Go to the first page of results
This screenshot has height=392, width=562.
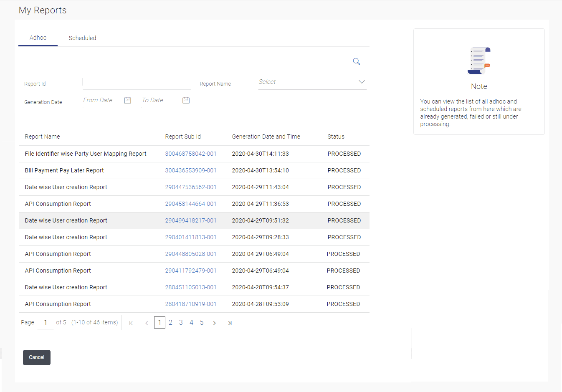[131, 323]
